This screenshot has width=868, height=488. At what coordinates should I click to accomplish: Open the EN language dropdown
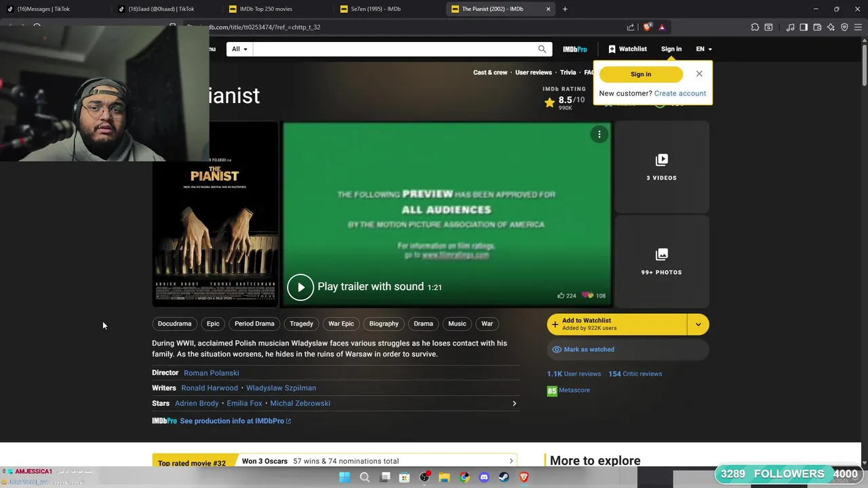pos(704,49)
